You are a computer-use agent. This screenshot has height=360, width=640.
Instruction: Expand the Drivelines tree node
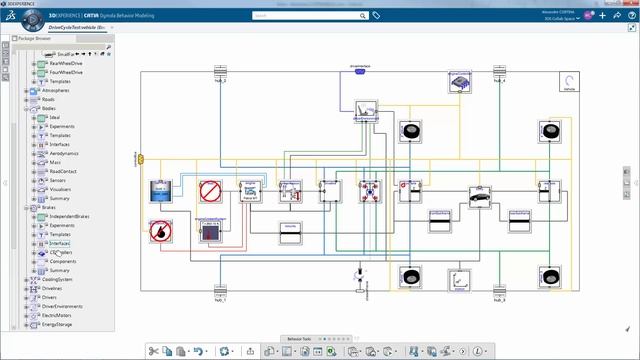27,289
